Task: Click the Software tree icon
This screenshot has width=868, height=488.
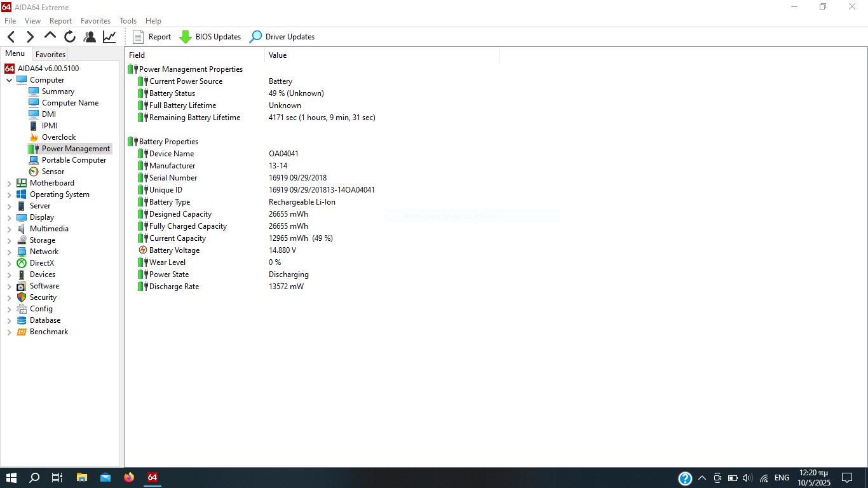Action: click(x=22, y=286)
